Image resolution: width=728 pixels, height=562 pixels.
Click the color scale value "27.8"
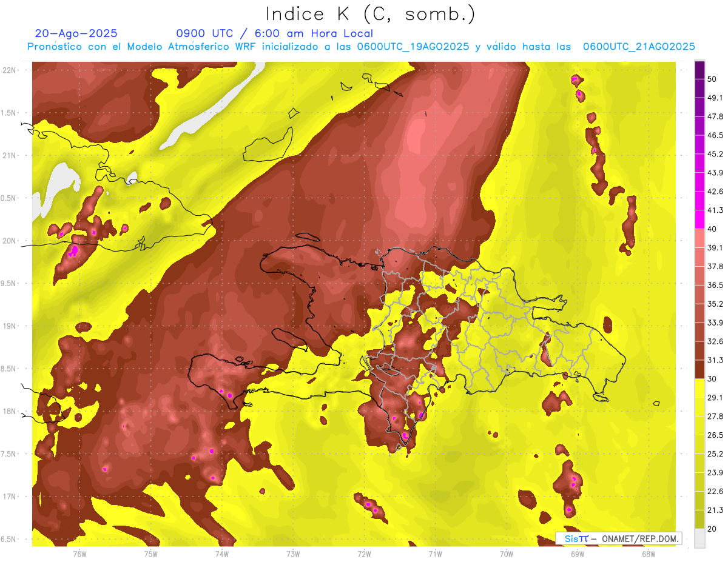(x=715, y=416)
